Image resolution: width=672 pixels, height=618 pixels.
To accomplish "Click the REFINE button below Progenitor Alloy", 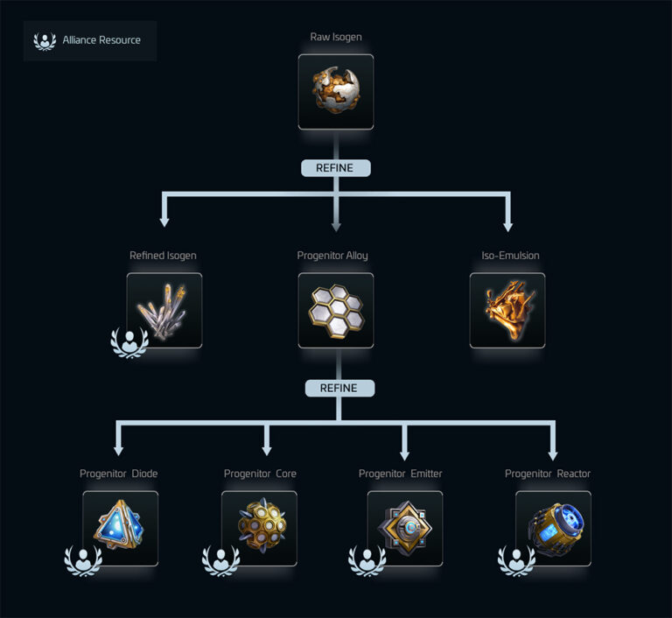I will tap(339, 388).
